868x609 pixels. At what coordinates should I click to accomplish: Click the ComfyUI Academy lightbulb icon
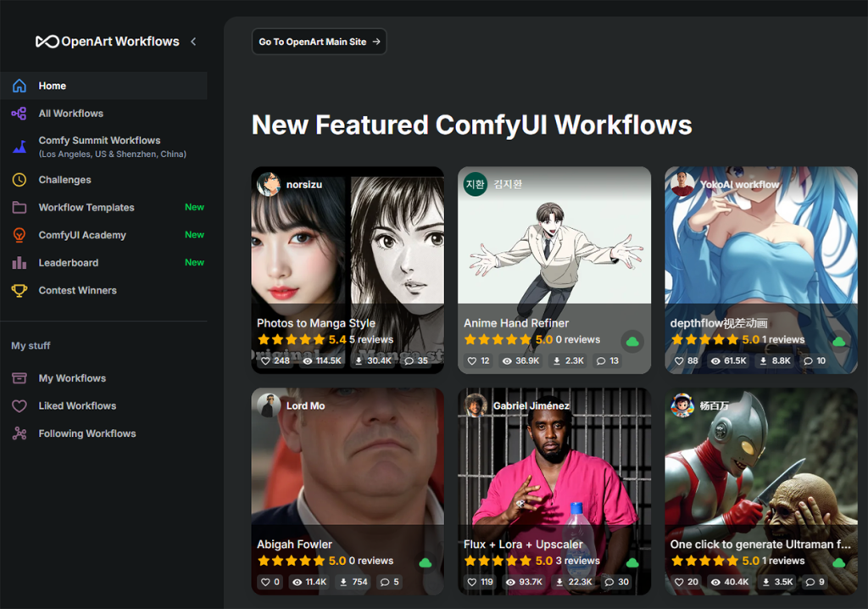[x=19, y=235]
